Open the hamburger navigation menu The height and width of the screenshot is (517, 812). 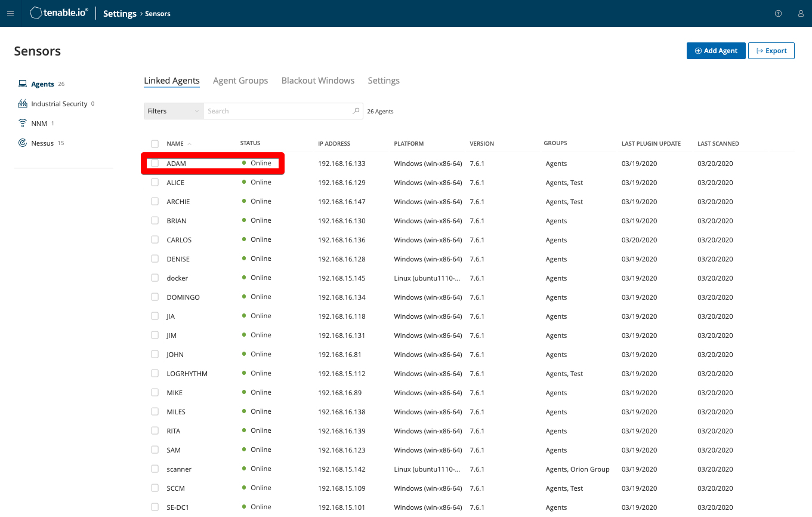pos(10,14)
